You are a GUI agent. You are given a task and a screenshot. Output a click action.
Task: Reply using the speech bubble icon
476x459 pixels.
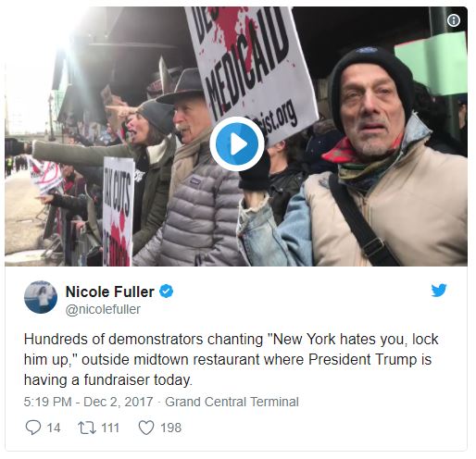pos(33,428)
